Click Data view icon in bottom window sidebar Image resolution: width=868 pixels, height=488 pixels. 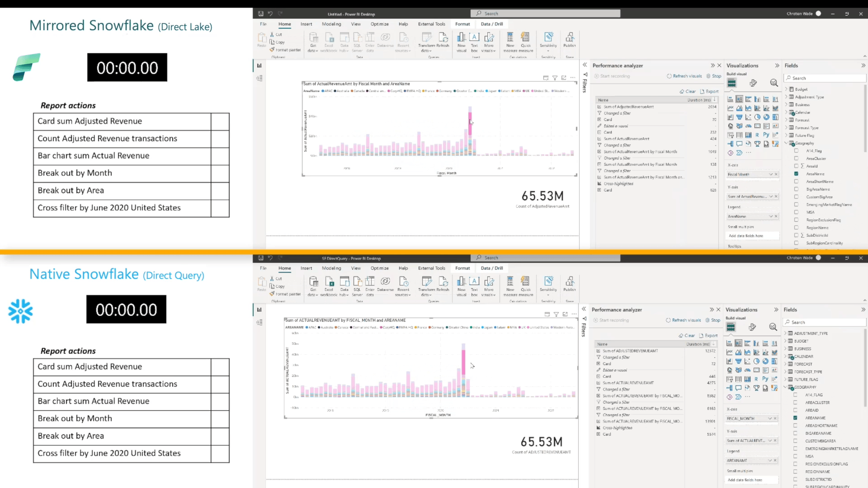tap(259, 322)
